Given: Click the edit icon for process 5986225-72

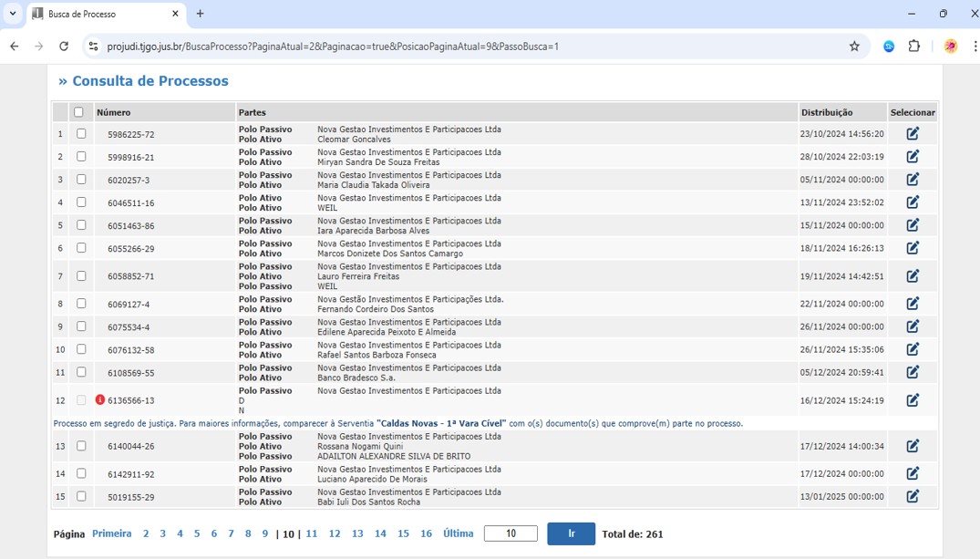Looking at the screenshot, I should tap(913, 134).
